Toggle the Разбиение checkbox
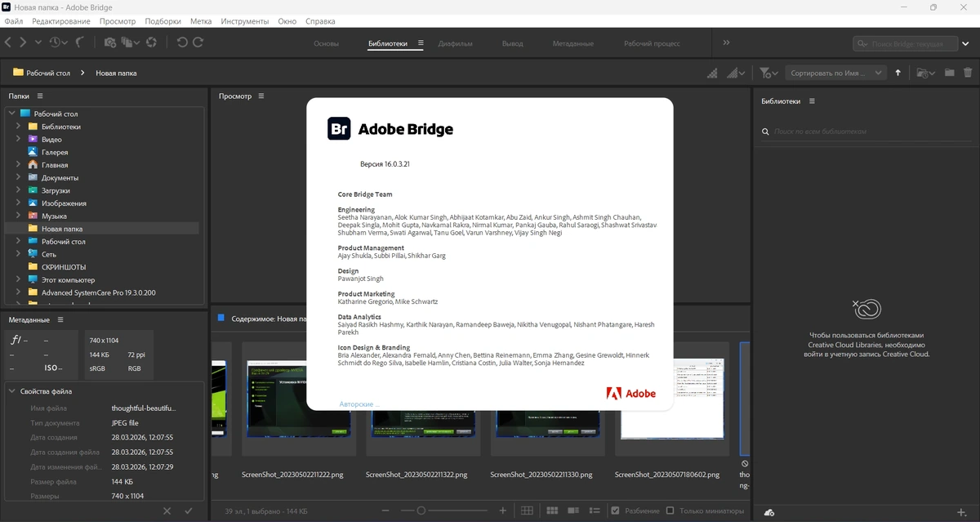The height and width of the screenshot is (522, 980). (616, 511)
